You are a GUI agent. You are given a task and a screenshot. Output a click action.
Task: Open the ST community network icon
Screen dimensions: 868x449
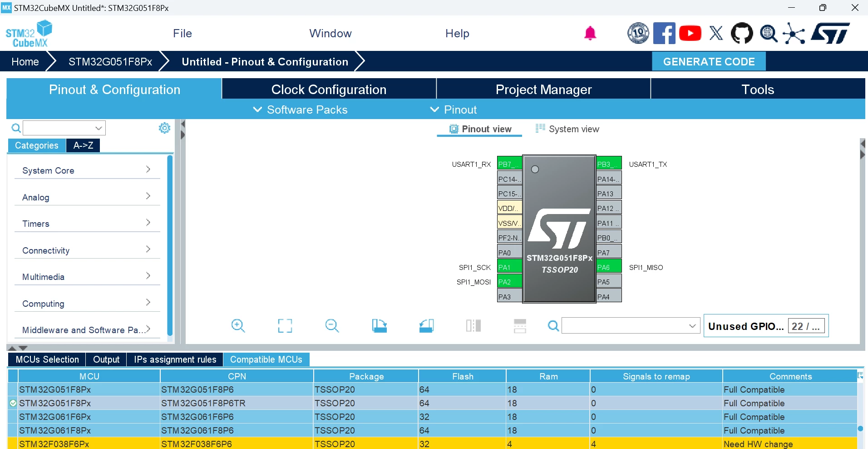[794, 33]
